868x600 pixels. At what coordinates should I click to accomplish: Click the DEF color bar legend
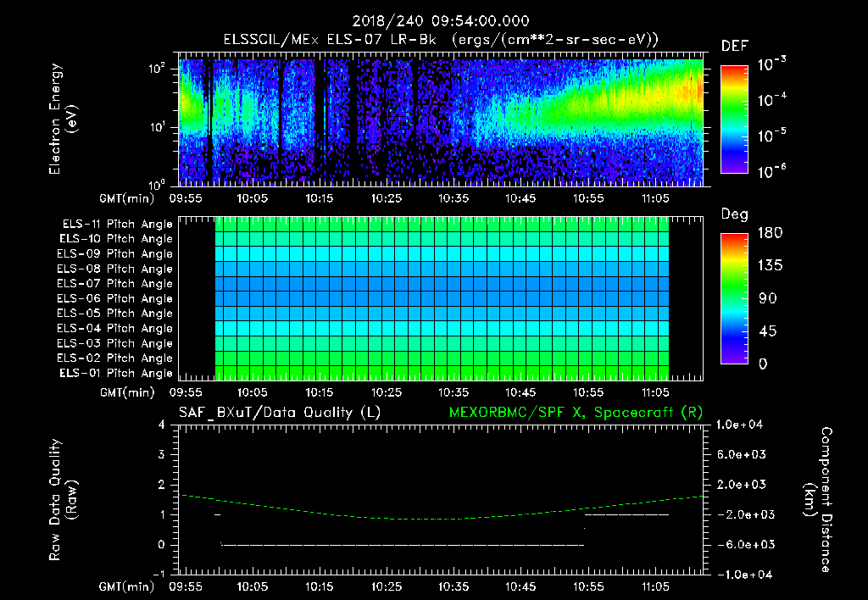[x=734, y=119]
